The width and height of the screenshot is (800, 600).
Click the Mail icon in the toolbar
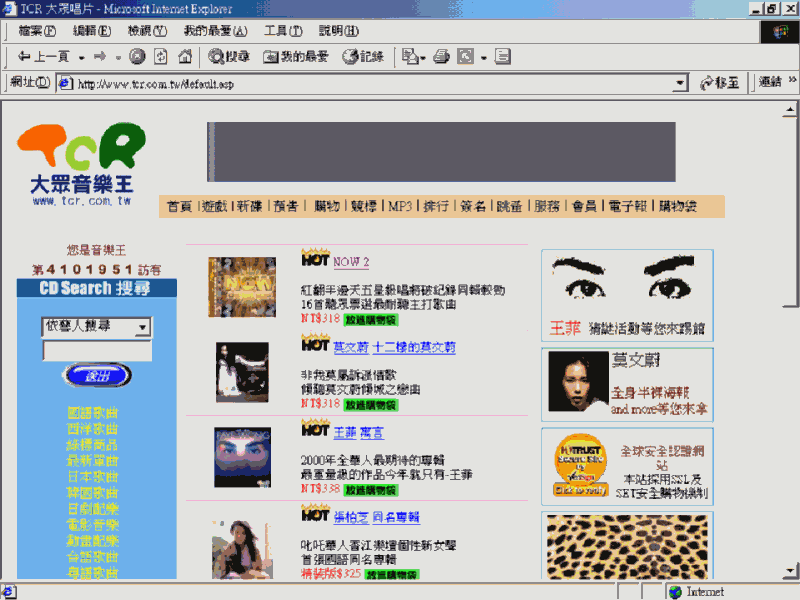411,57
